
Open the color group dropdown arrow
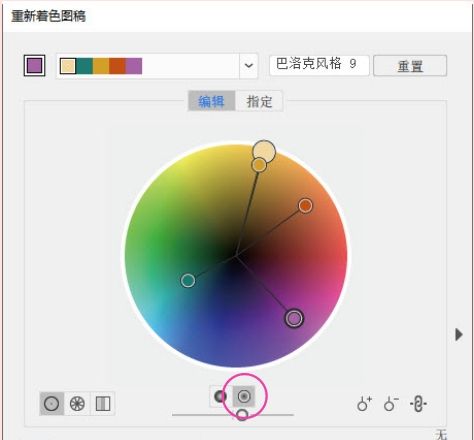(248, 66)
